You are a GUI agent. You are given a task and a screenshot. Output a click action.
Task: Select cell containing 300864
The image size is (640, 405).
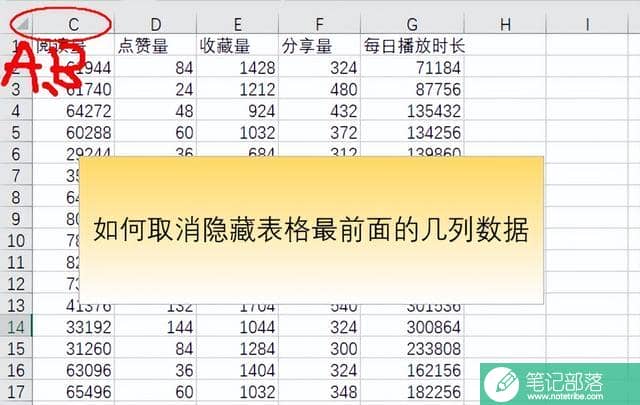point(412,327)
